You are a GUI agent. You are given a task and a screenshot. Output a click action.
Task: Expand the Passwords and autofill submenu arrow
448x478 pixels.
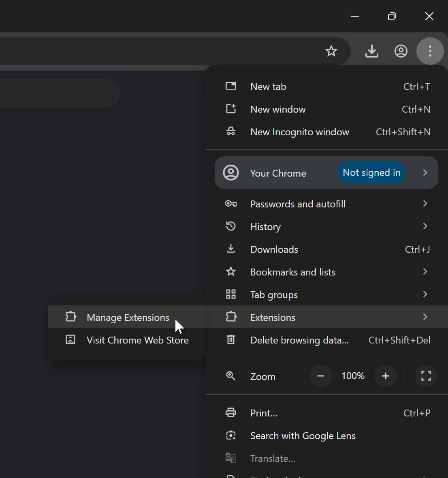425,203
